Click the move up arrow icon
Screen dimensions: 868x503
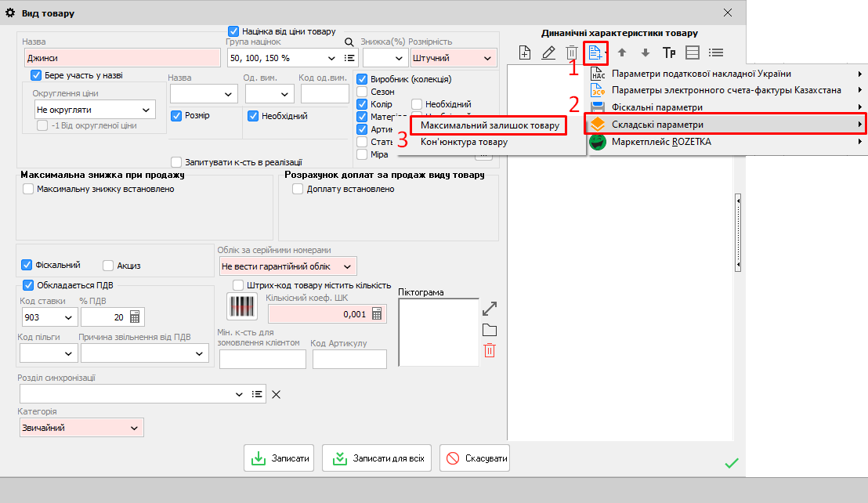[622, 52]
